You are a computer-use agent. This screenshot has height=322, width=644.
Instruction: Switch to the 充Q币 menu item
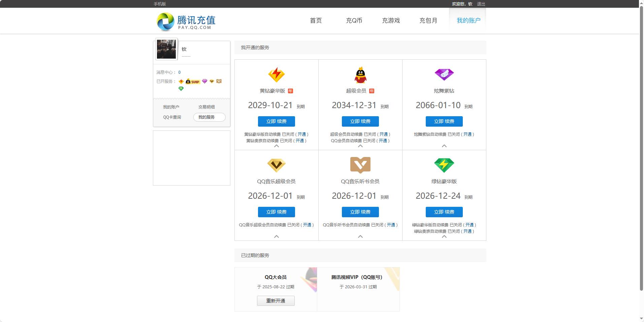click(354, 21)
